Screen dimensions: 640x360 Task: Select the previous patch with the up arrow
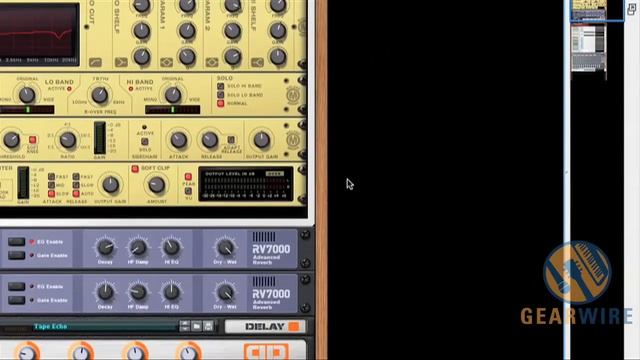[x=184, y=323]
